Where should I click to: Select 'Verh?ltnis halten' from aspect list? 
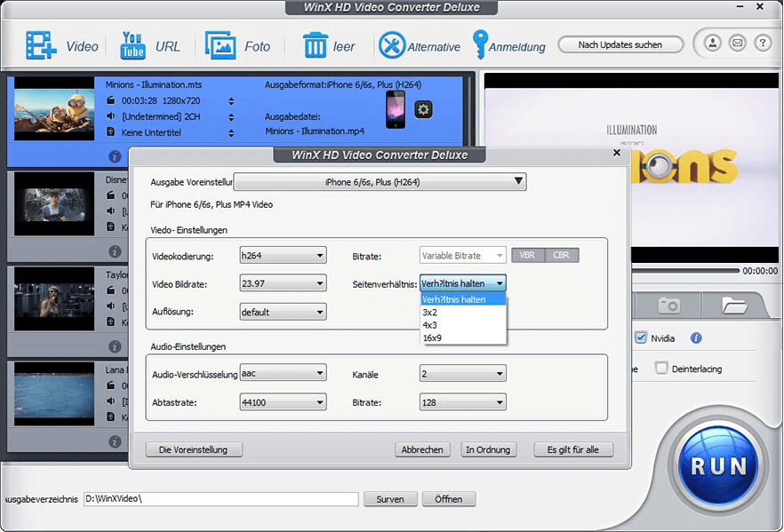click(x=463, y=299)
